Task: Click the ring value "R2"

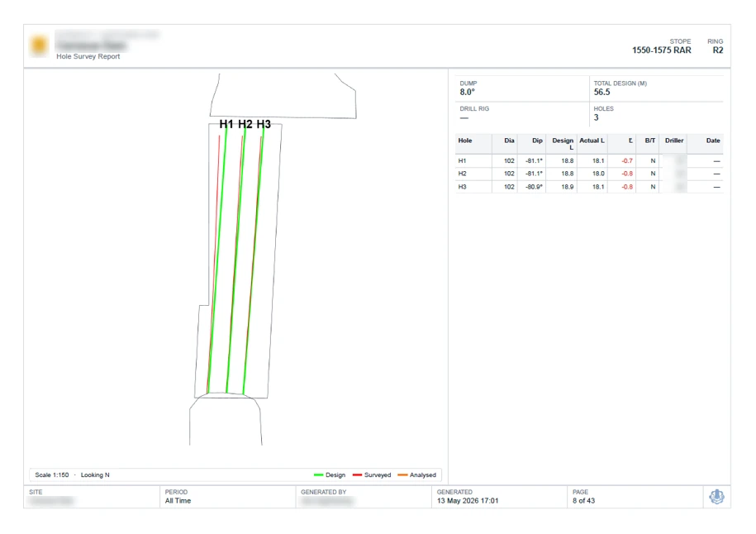Action: [x=718, y=50]
